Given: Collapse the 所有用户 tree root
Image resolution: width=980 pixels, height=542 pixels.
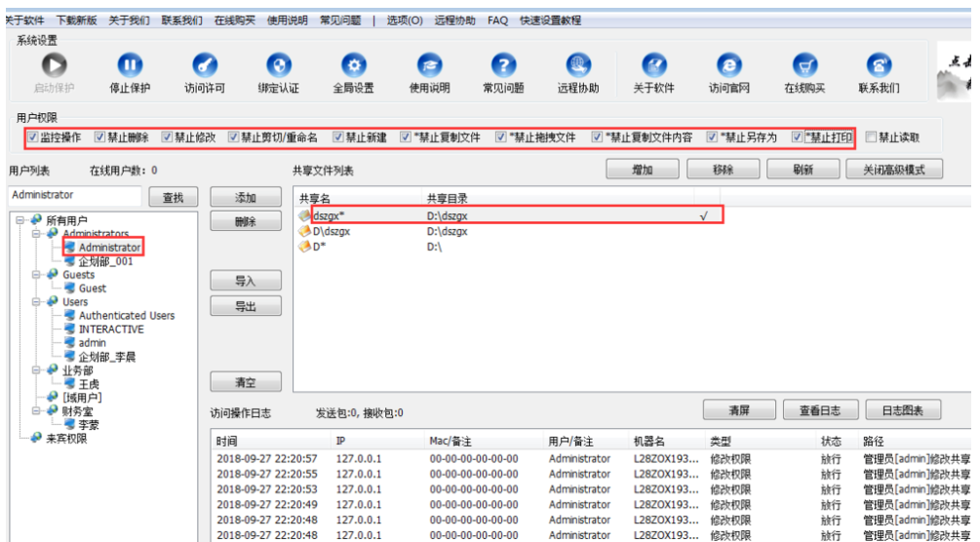Looking at the screenshot, I should (x=20, y=220).
